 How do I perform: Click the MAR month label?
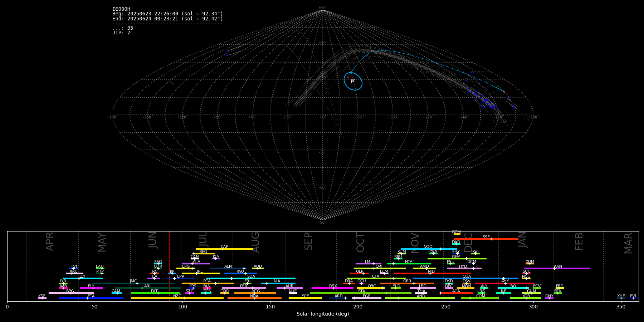(628, 243)
